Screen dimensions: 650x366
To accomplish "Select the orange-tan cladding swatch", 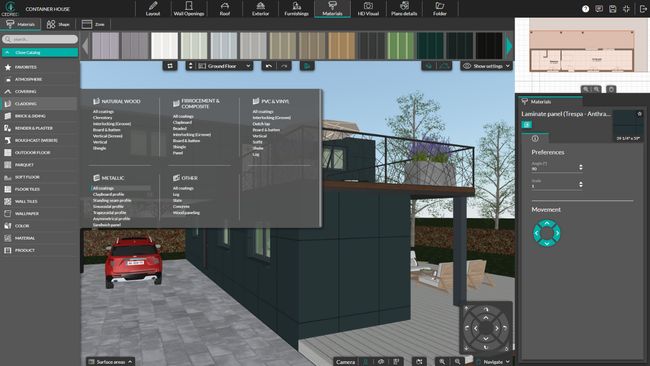I will [x=342, y=46].
